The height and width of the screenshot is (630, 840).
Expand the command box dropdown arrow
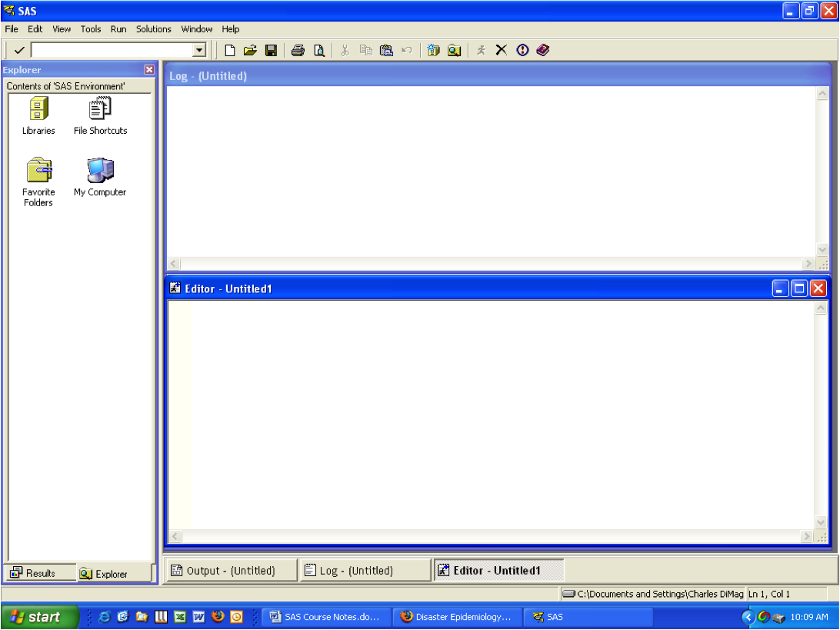pos(199,50)
